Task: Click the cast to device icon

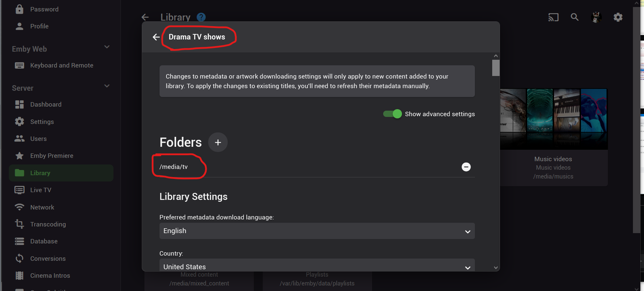Action: [553, 17]
